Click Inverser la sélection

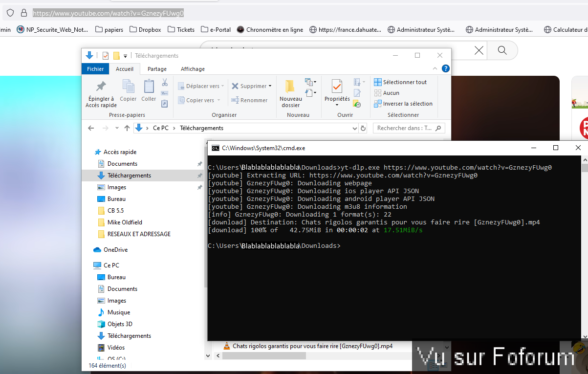coord(403,104)
